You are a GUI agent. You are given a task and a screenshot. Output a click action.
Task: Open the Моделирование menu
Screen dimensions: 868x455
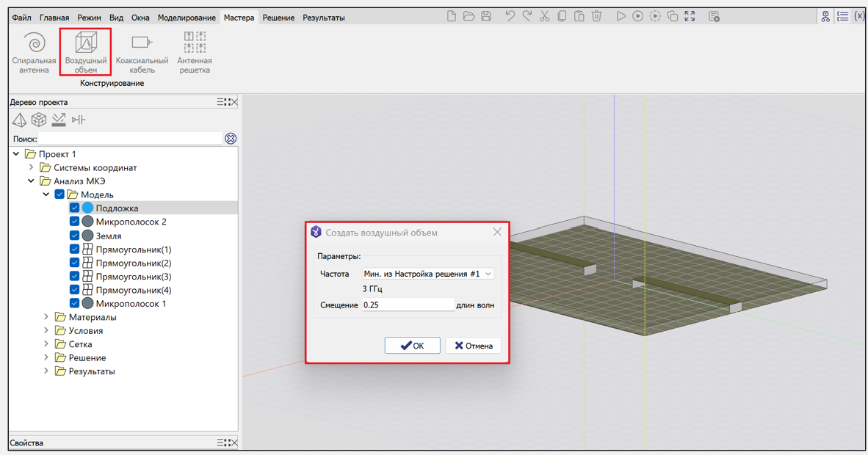tap(187, 18)
